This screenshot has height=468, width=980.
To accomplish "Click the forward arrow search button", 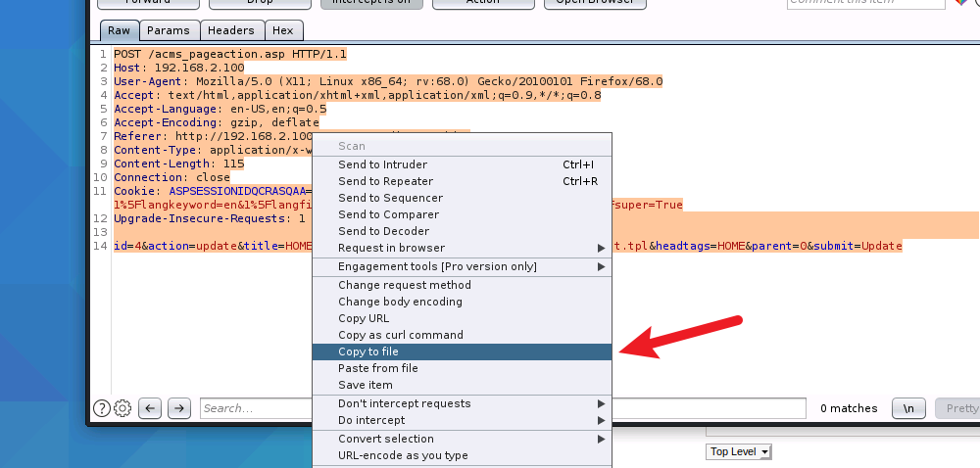I will tap(178, 408).
